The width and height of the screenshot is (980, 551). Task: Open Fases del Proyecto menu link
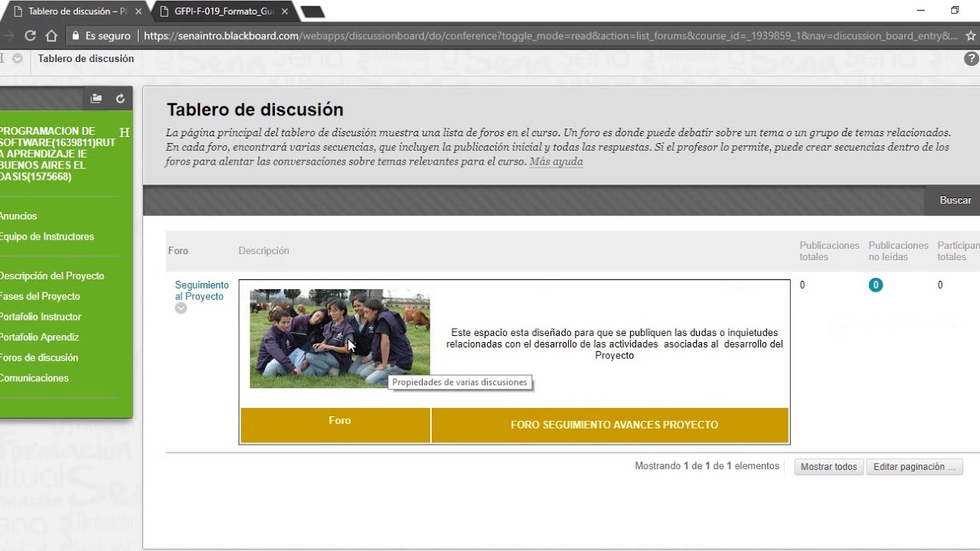[x=40, y=297]
